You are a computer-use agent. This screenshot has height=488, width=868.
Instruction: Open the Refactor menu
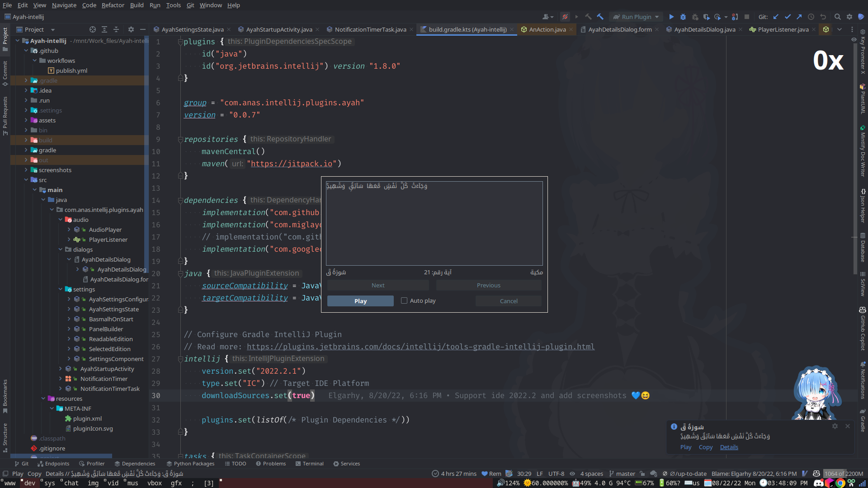(x=113, y=5)
